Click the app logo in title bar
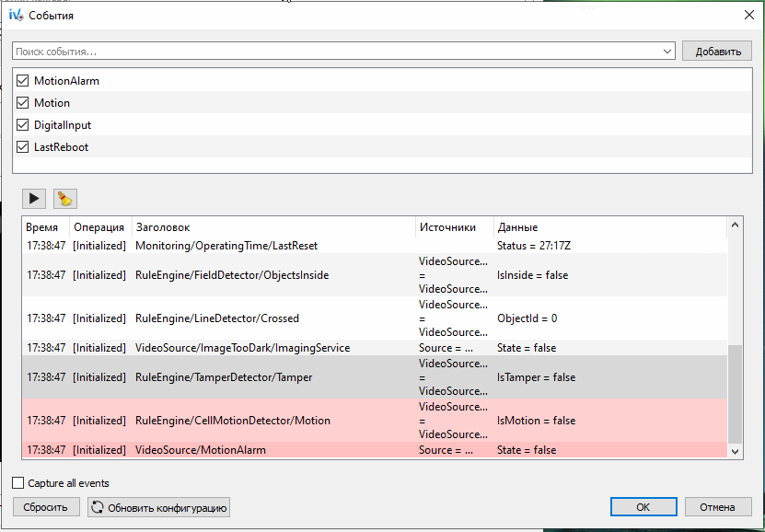This screenshot has width=765, height=532. (x=16, y=15)
